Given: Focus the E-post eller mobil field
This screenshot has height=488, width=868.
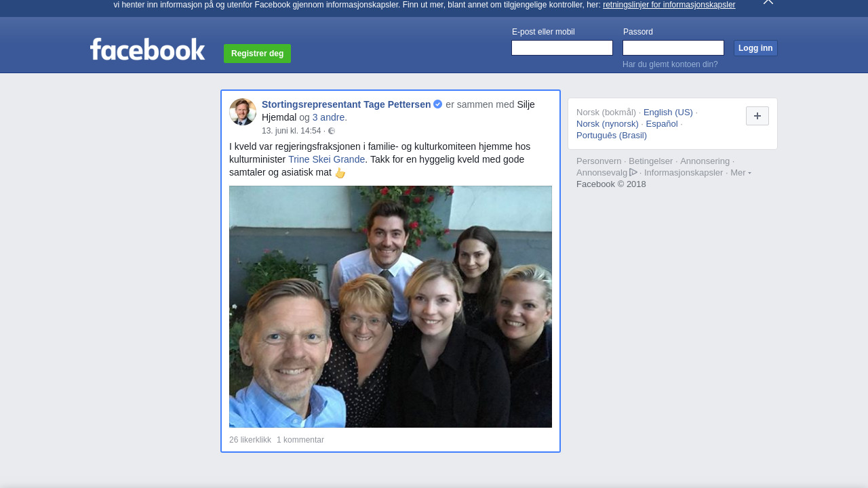Looking at the screenshot, I should (x=562, y=48).
